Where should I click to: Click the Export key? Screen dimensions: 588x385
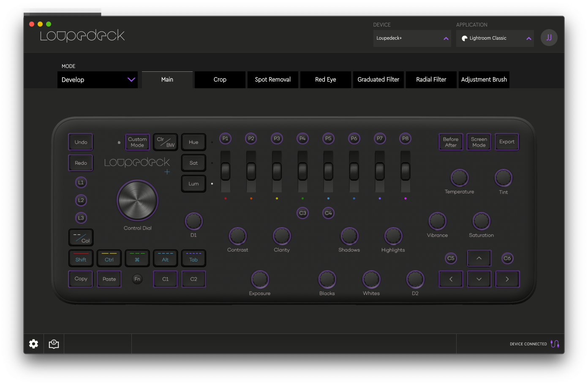click(507, 142)
